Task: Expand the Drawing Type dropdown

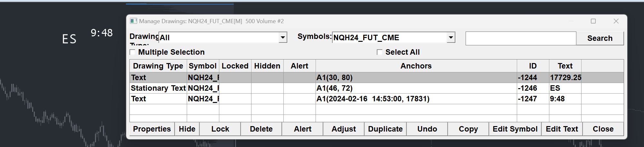Action: [283, 38]
